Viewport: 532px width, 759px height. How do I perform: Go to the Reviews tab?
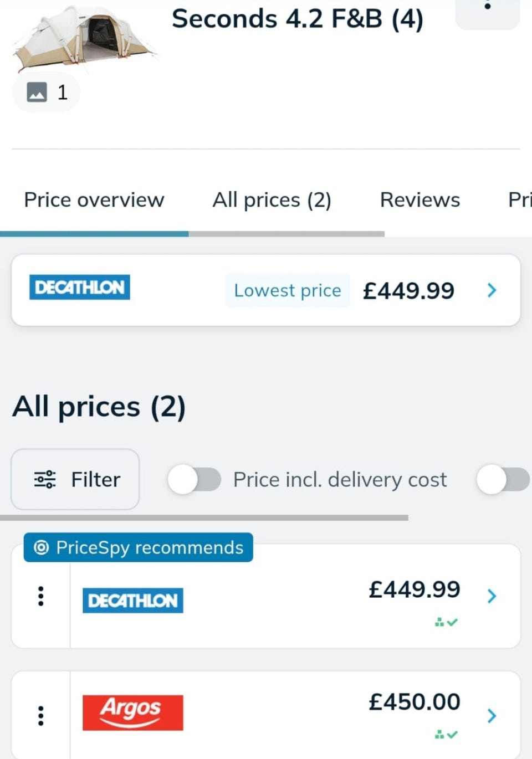[x=420, y=200]
